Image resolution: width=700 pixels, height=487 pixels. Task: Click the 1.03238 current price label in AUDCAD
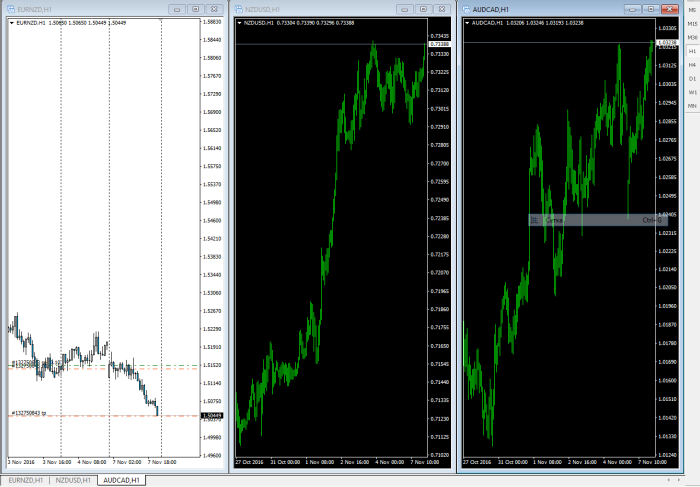pyautogui.click(x=668, y=43)
